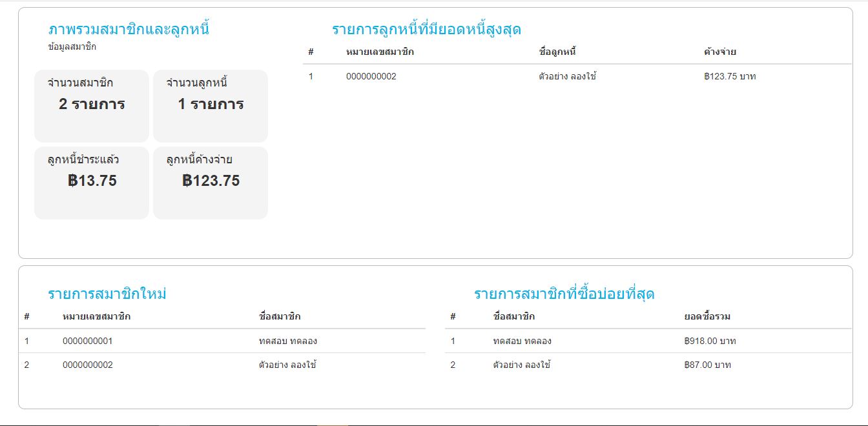Click the จำนวนลูกหนี้ summary card
This screenshot has height=426, width=868.
coord(211,105)
